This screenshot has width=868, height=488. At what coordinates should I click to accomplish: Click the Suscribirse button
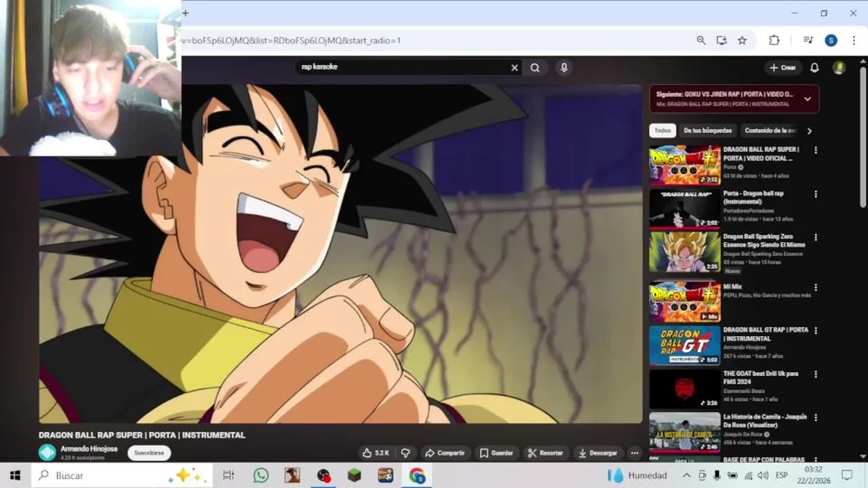(149, 453)
